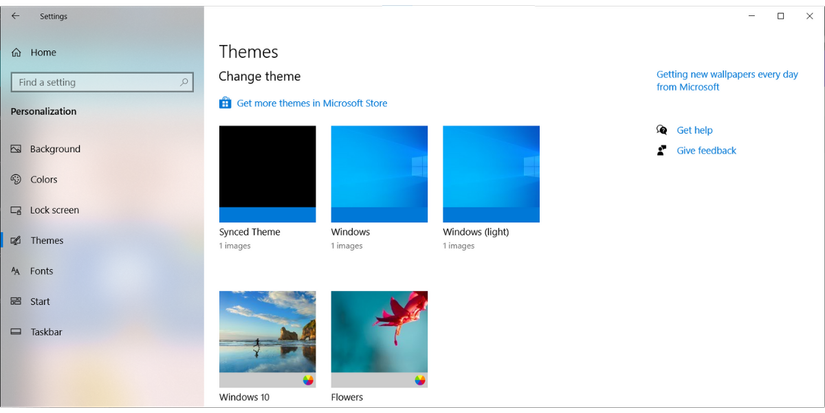
Task: Focus the Find a setting field
Action: (102, 82)
